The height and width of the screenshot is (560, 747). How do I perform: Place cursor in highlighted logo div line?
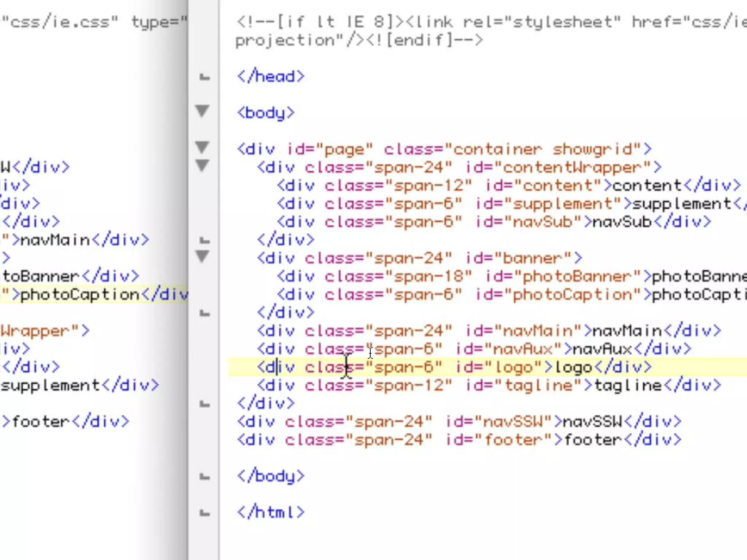click(454, 367)
